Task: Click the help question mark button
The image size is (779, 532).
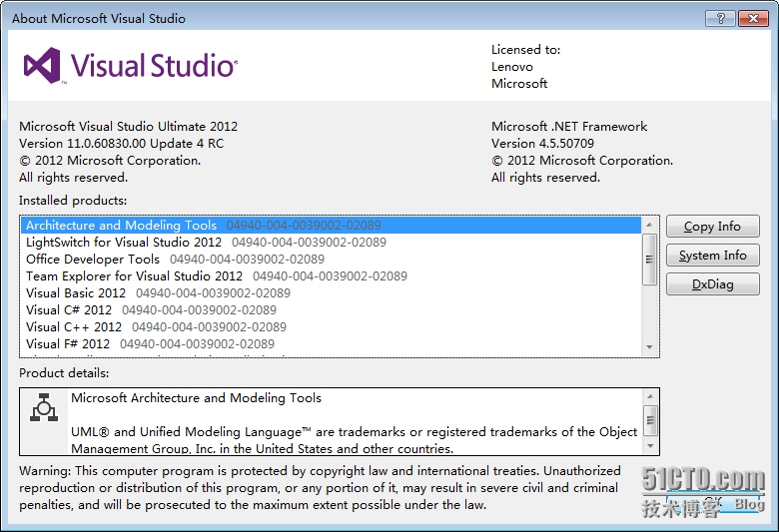Action: (721, 19)
